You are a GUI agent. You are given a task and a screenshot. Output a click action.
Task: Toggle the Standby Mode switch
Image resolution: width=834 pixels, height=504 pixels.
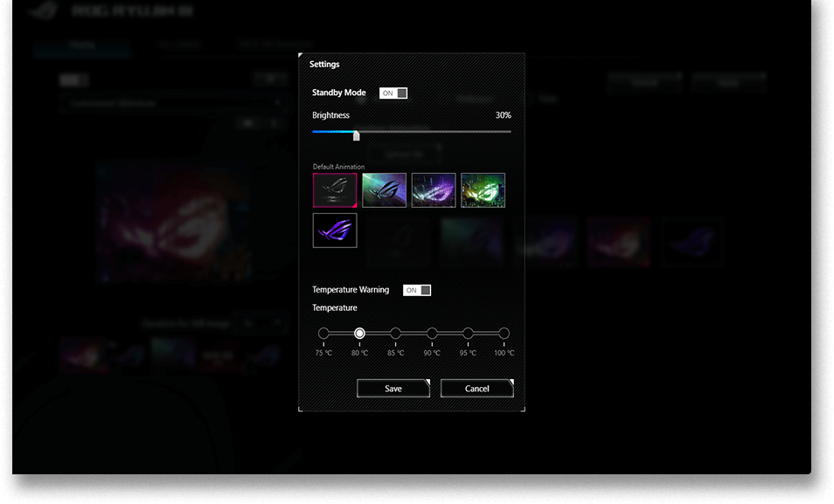click(393, 93)
